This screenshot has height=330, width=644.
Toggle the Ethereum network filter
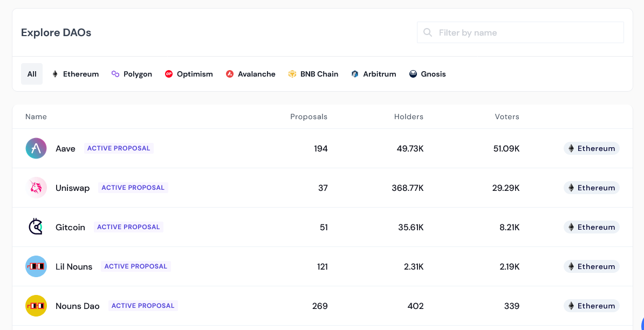[x=75, y=74]
